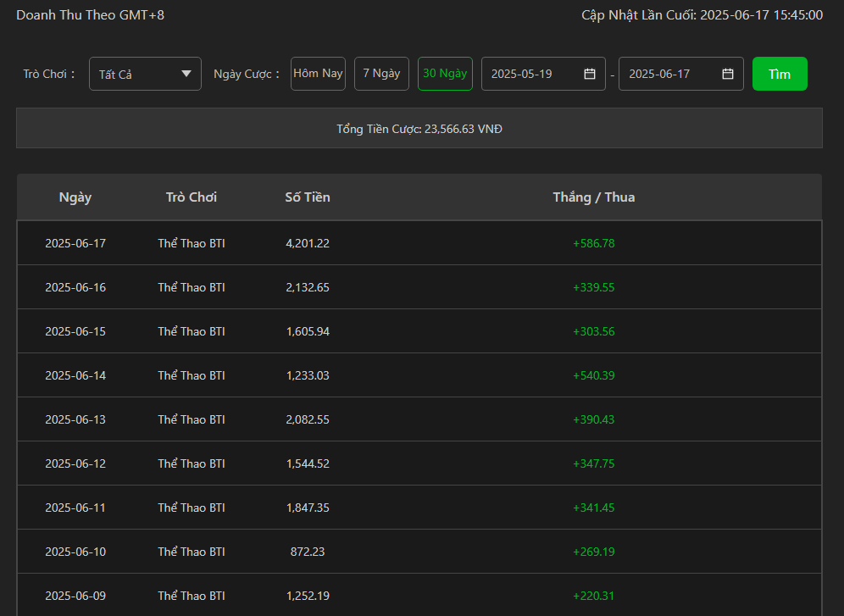844x616 pixels.
Task: Click win value +586.78
Action: (x=594, y=243)
